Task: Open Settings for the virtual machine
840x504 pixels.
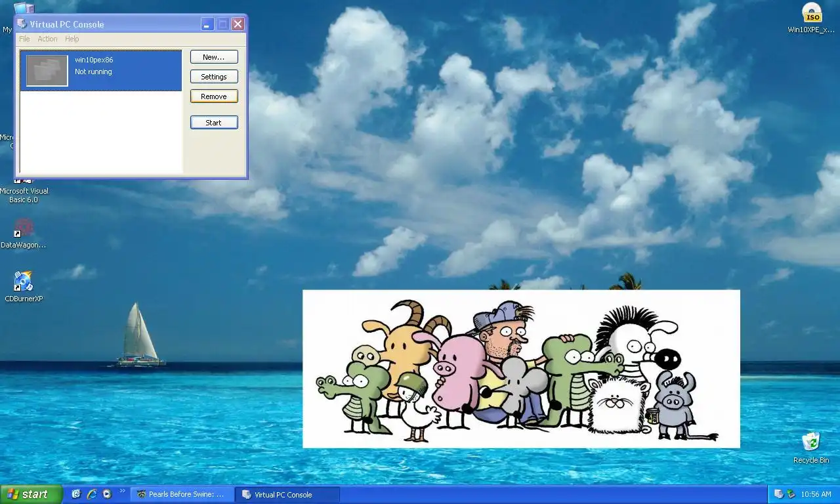Action: (214, 77)
